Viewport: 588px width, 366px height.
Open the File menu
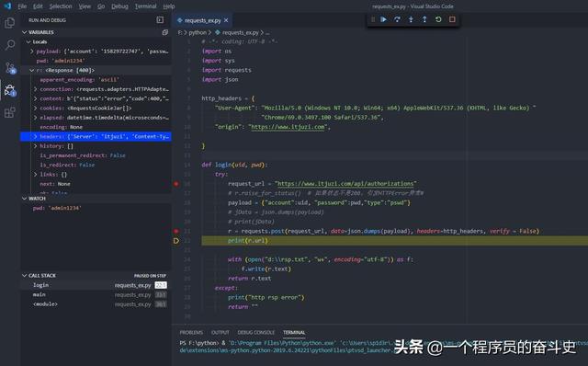point(22,6)
